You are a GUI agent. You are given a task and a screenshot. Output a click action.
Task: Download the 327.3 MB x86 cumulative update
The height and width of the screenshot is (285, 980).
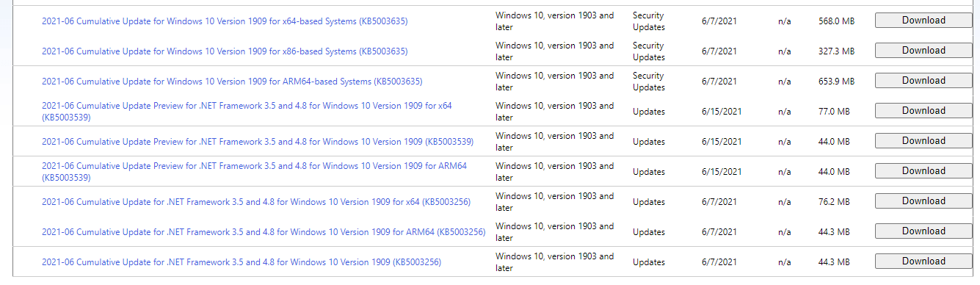(923, 51)
